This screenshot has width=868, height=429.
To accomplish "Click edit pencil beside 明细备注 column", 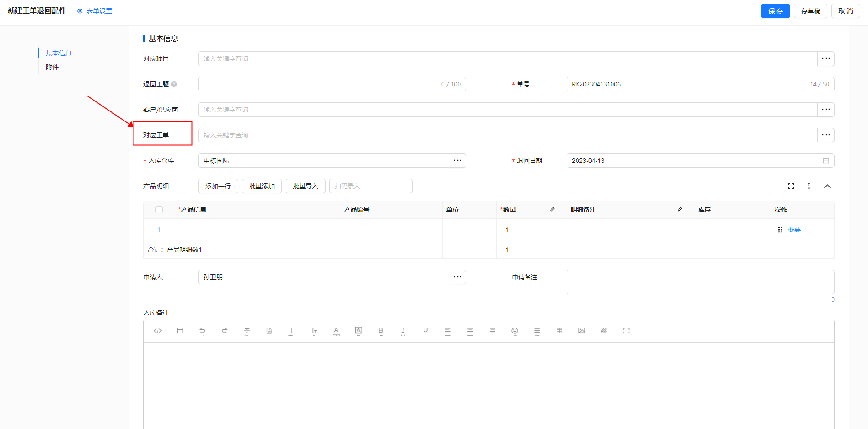I will tap(680, 210).
